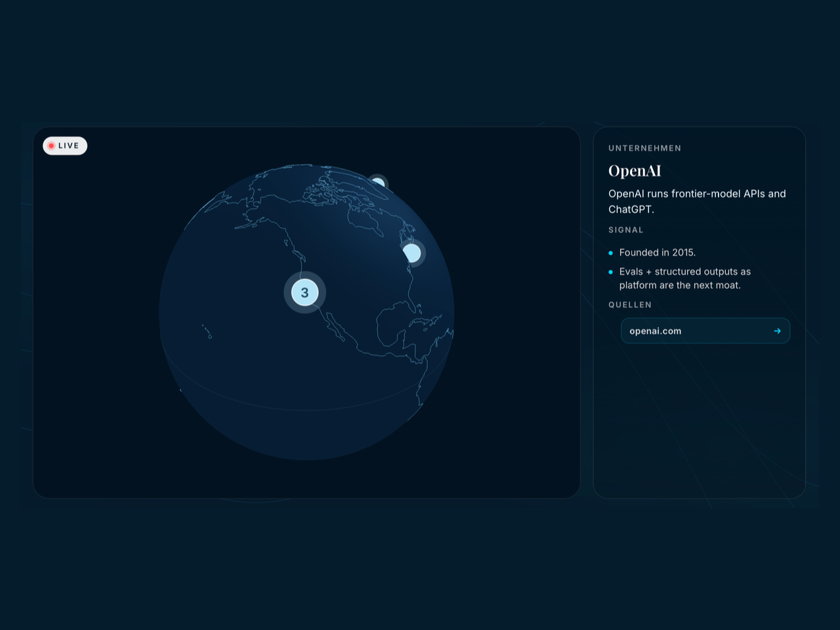Screen dimensions: 840x630
Task: Click the arrow icon beside openai.com
Action: (x=777, y=331)
